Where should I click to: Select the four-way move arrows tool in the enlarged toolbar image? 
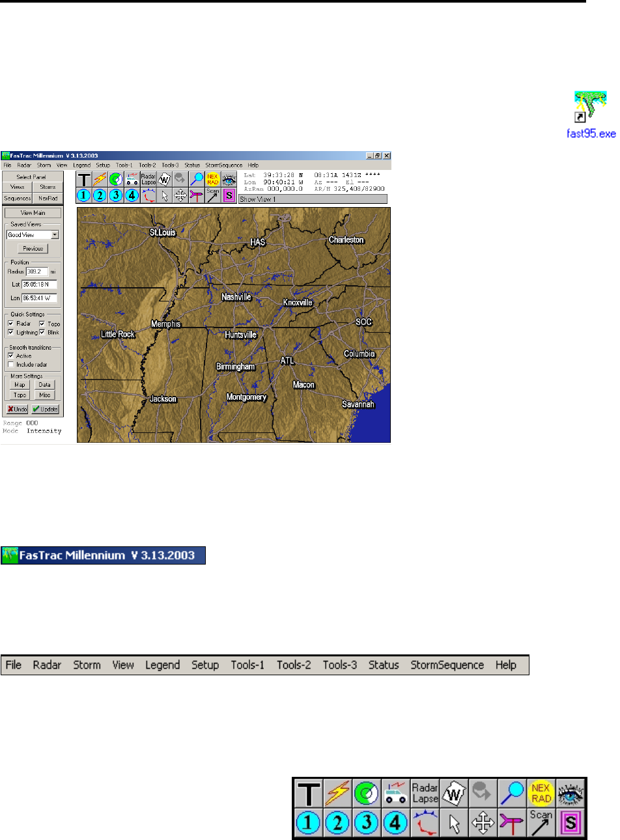(x=483, y=823)
